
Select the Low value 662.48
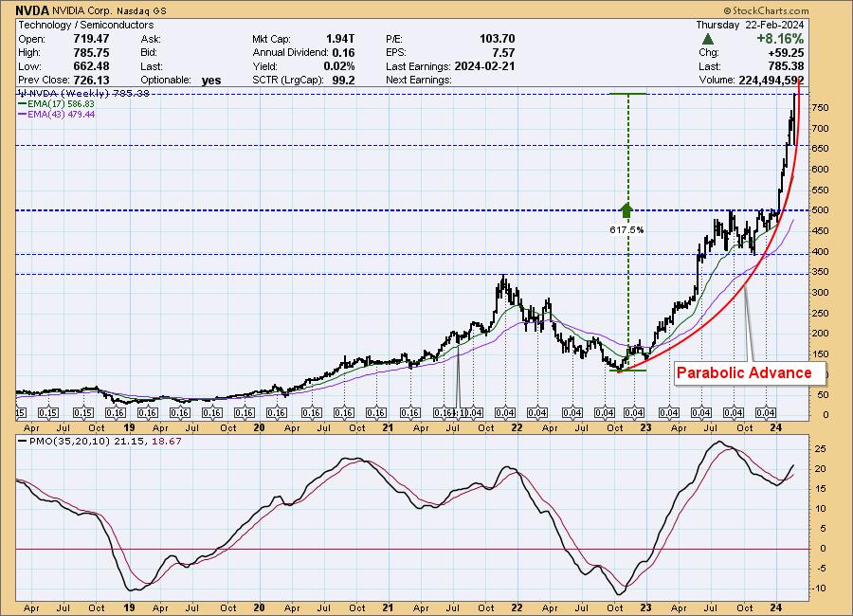click(x=91, y=66)
